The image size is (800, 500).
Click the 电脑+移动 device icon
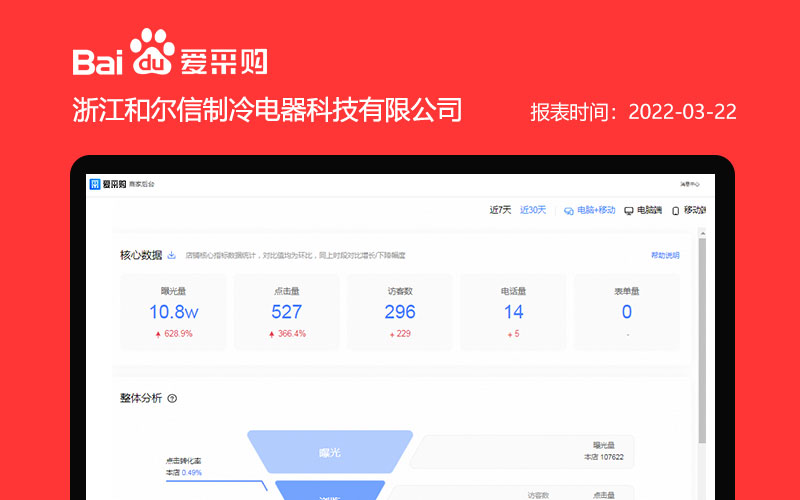pos(568,211)
